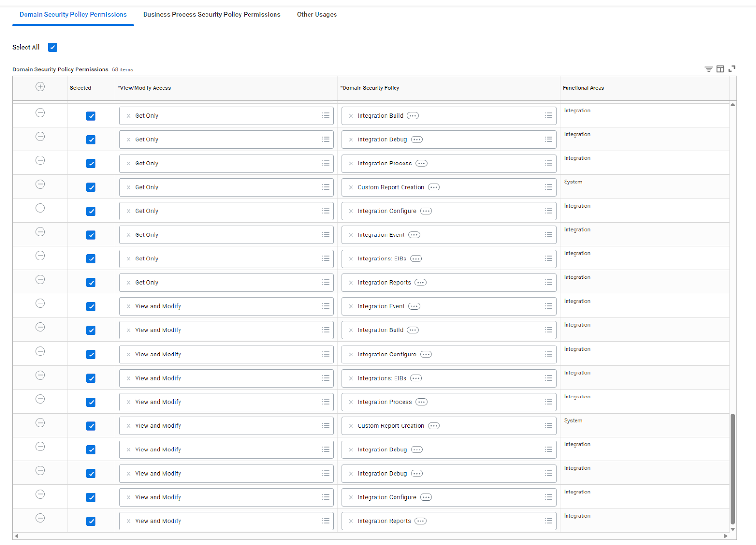Toggle Selected checkbox for View and Modify Integration Build
The width and height of the screenshot is (756, 545).
91,330
